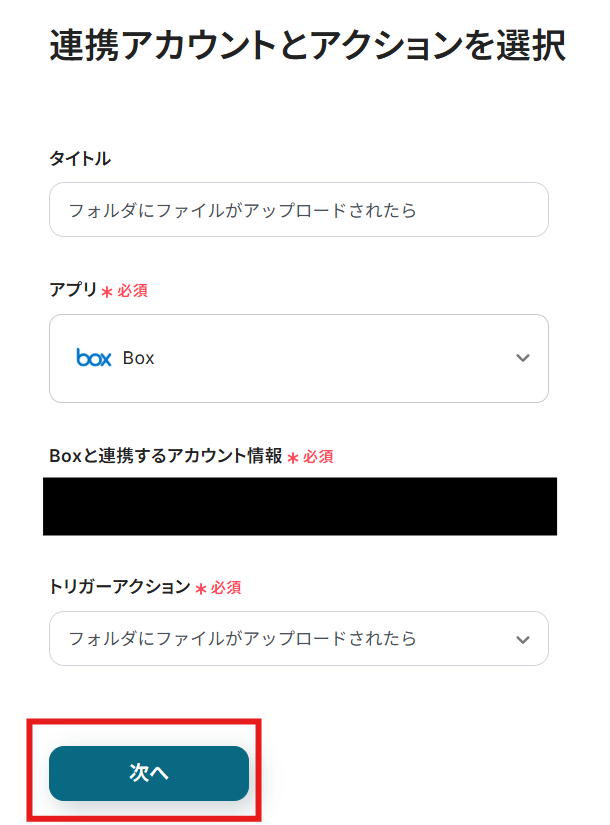Image resolution: width=610 pixels, height=825 pixels.
Task: Expand the アプリ dropdown chevron
Action: [x=522, y=358]
